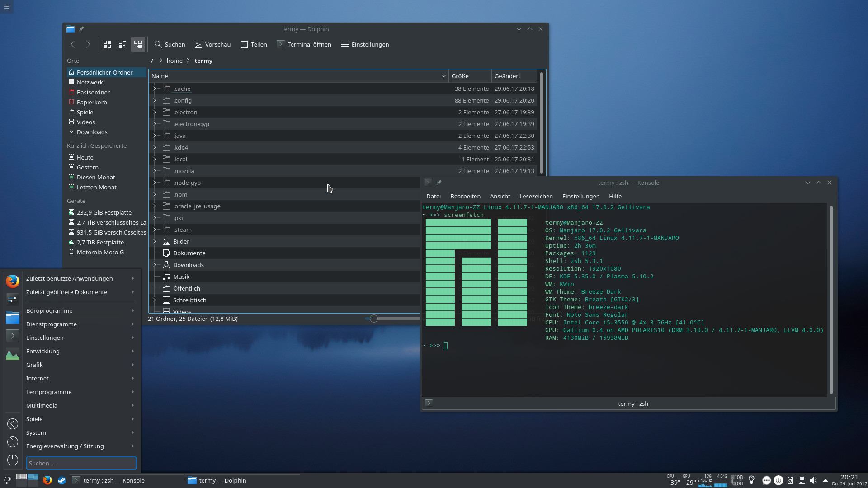Expand the Downloads folder in file list
Image resolution: width=868 pixels, height=488 pixels.
point(155,265)
